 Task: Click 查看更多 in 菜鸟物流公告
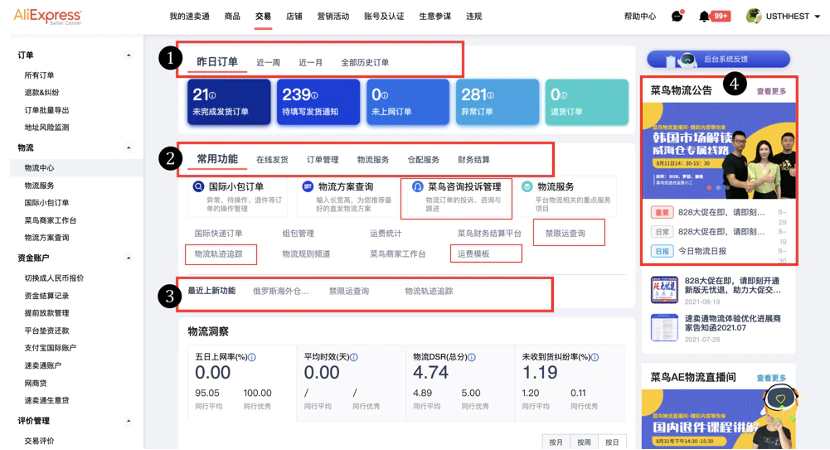tap(771, 91)
